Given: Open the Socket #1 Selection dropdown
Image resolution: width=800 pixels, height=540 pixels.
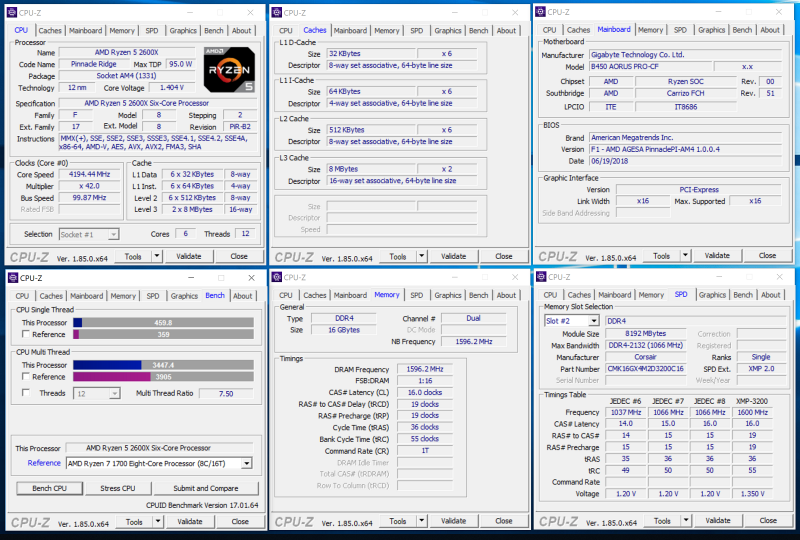Looking at the screenshot, I should [114, 234].
